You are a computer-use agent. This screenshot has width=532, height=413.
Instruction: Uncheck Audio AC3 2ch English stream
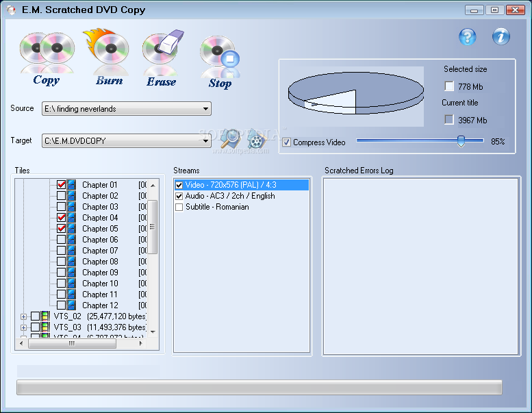tap(179, 196)
